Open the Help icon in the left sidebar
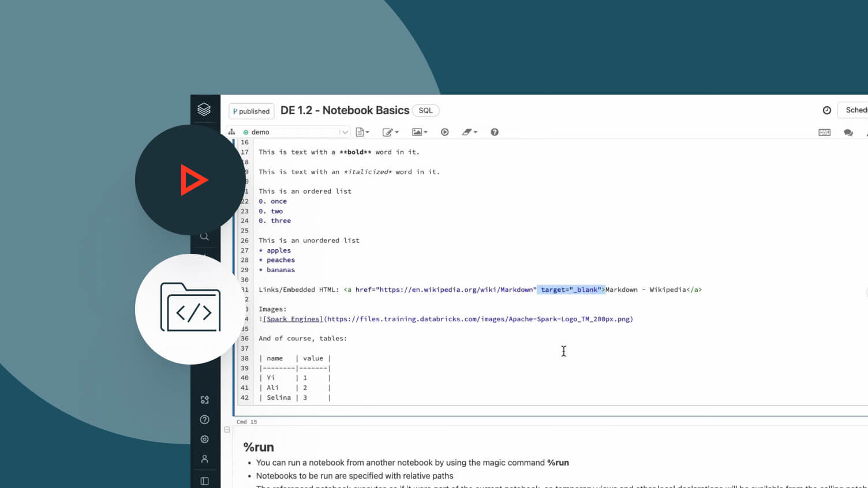The image size is (868, 488). [204, 419]
